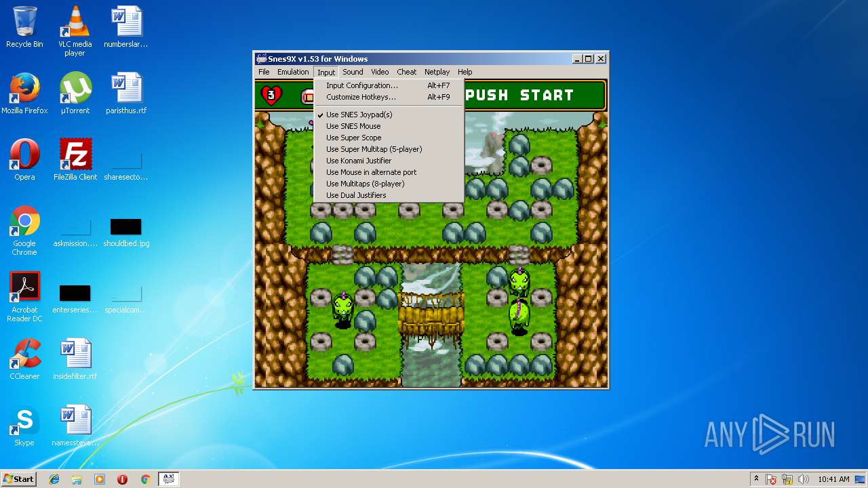
Task: Click the Snes9X title bar icon
Action: (261, 59)
